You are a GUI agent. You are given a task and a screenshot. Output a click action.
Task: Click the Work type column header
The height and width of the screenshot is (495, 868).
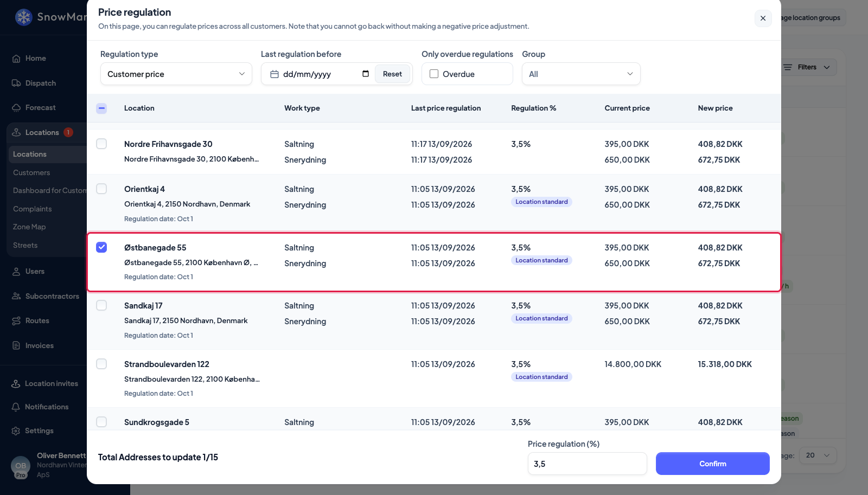pyautogui.click(x=302, y=108)
